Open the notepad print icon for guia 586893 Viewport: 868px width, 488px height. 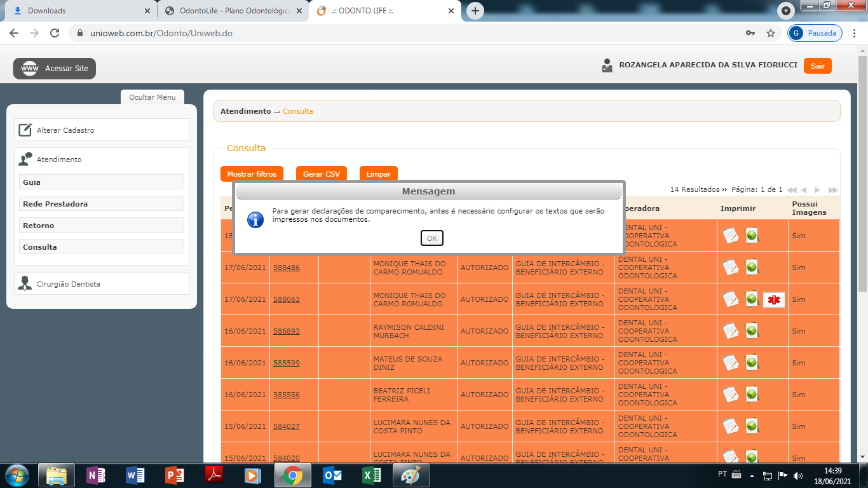pos(731,331)
